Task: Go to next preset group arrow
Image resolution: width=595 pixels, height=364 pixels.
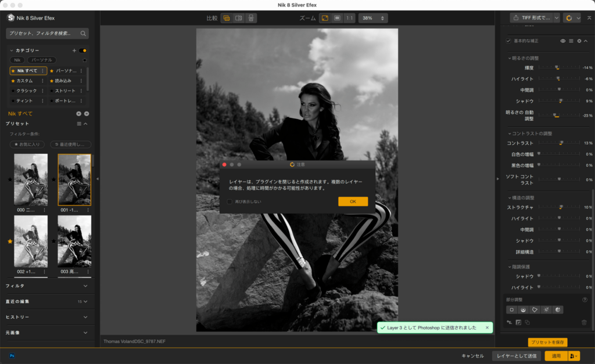Action: (87, 114)
